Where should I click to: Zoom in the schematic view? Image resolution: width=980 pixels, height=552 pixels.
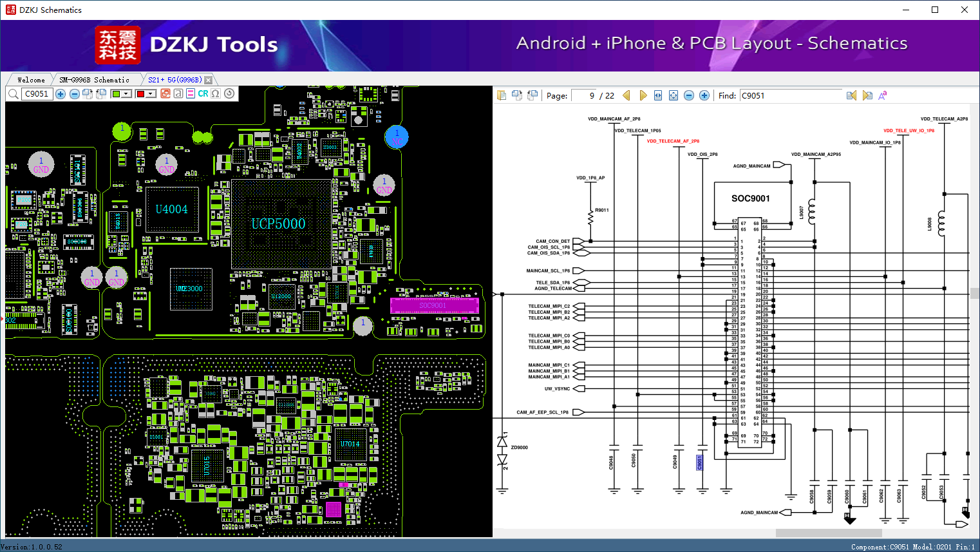pos(704,95)
